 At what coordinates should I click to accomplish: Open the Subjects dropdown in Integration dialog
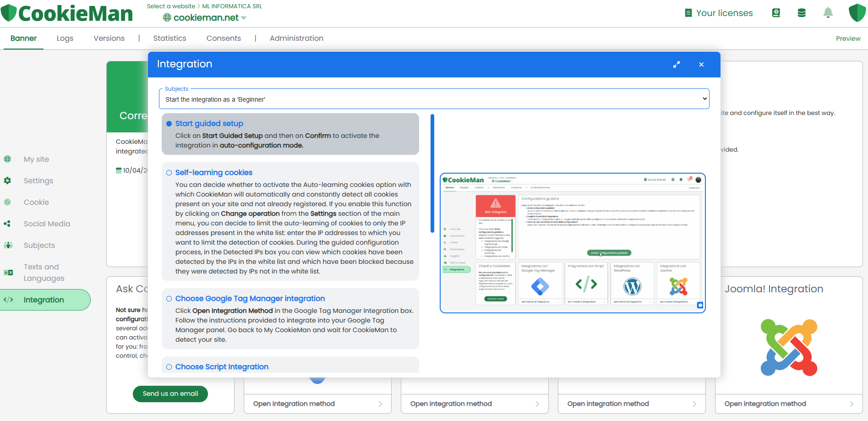point(434,99)
